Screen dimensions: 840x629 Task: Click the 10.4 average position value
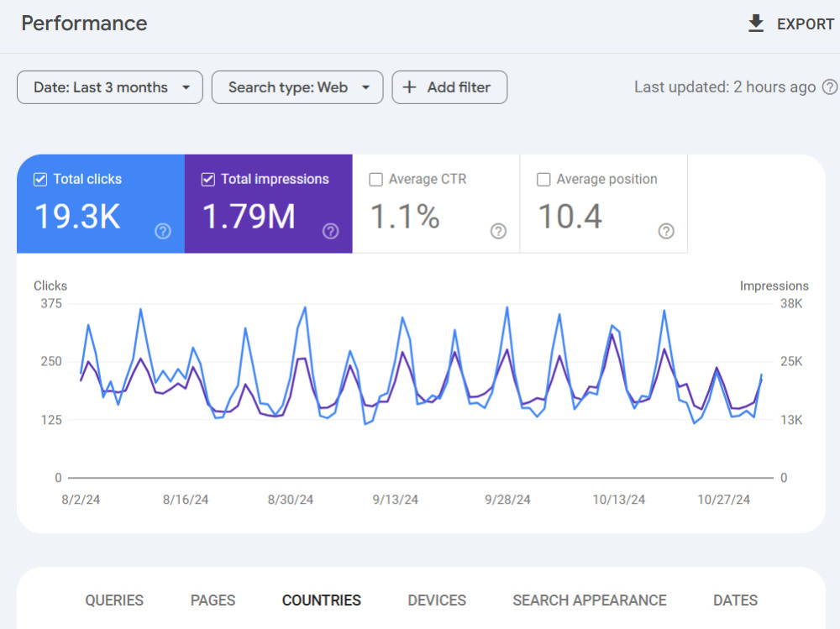570,217
